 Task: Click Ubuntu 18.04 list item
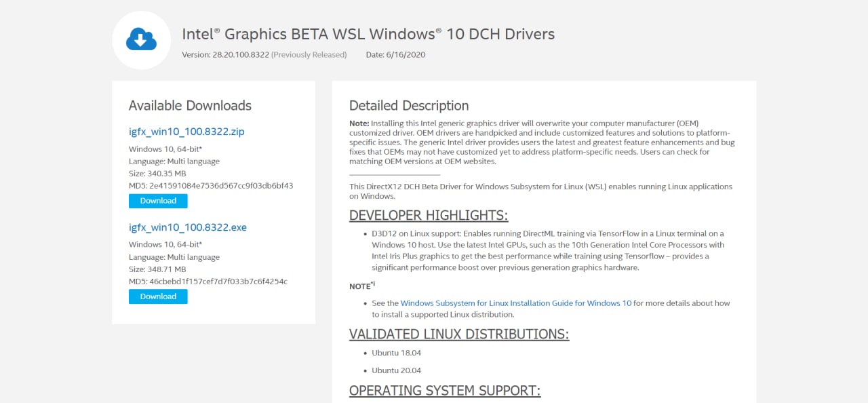[397, 353]
